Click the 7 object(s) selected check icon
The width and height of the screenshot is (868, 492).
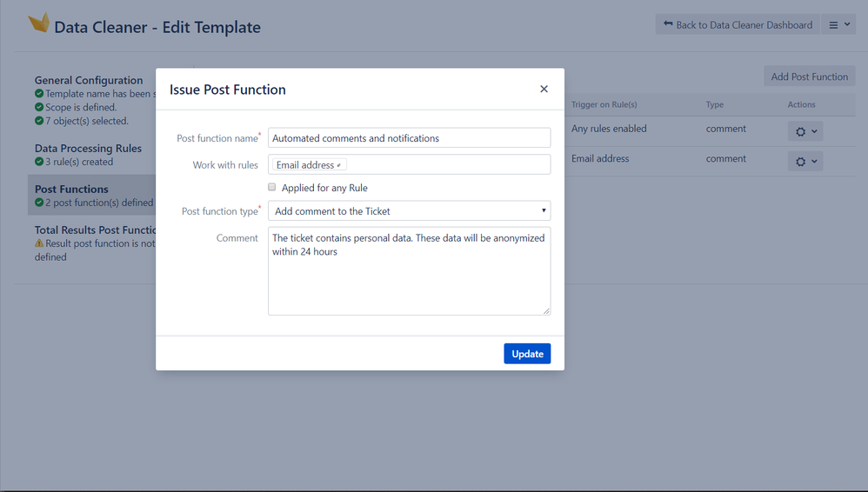pyautogui.click(x=39, y=120)
